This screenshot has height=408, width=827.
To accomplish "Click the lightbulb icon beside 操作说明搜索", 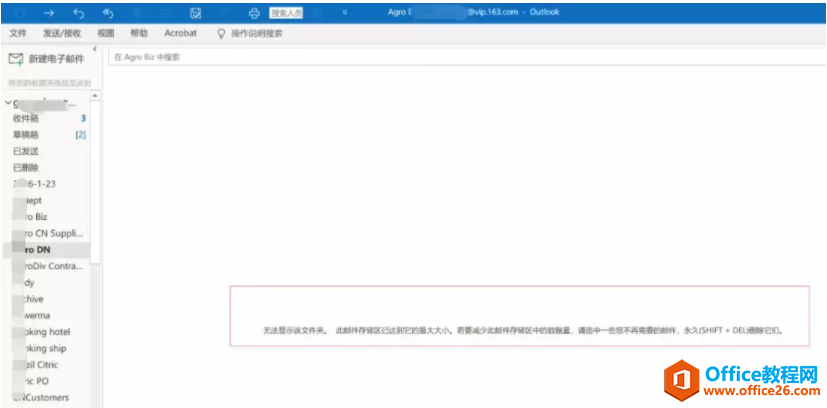I will pyautogui.click(x=222, y=33).
